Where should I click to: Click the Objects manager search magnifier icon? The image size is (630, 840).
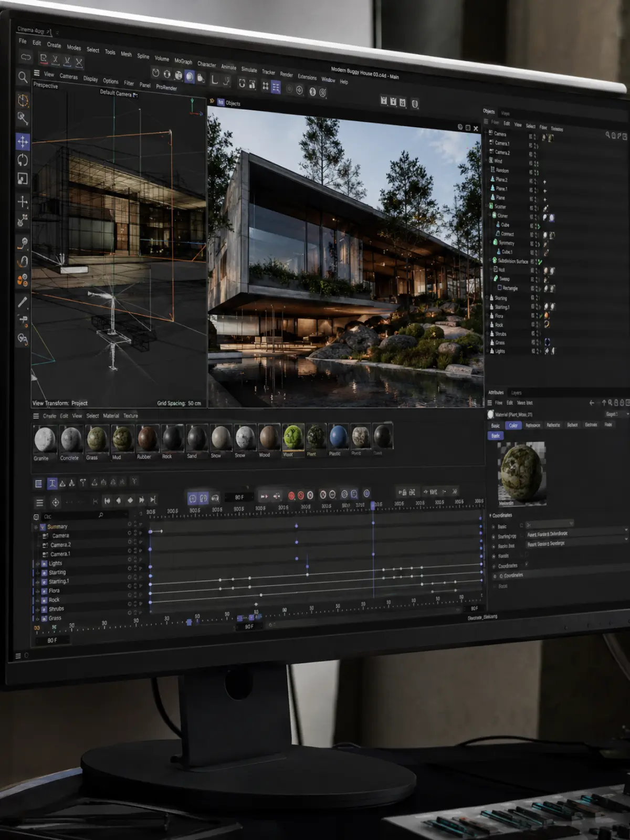click(607, 135)
